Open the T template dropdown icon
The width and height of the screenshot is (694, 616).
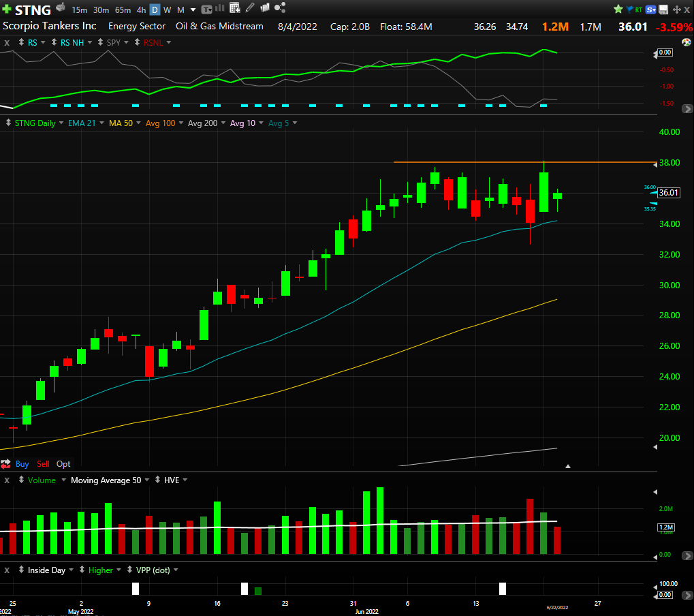coord(206,10)
